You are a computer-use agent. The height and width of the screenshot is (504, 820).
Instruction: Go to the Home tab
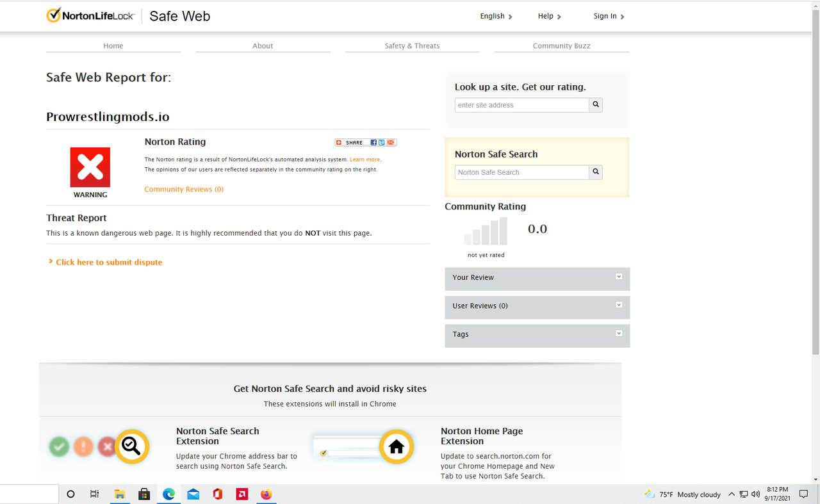tap(113, 45)
